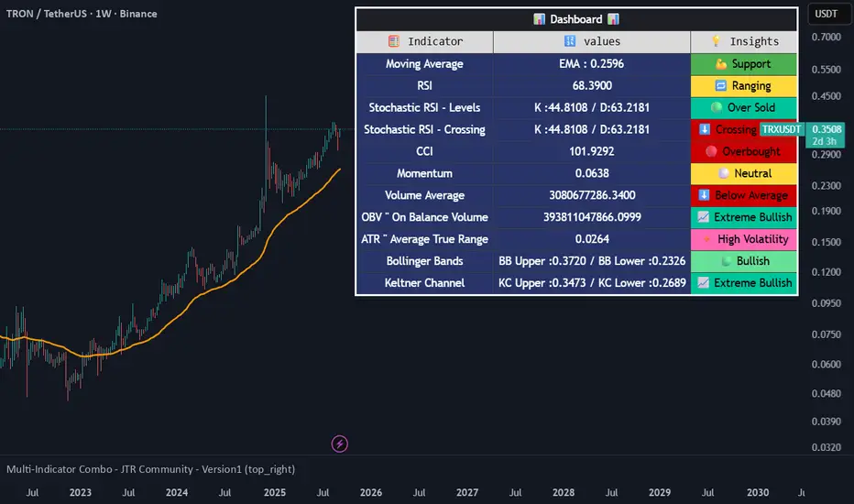This screenshot has height=504, width=854.
Task: Click the blue arrows icon beside Ranging
Action: [720, 86]
